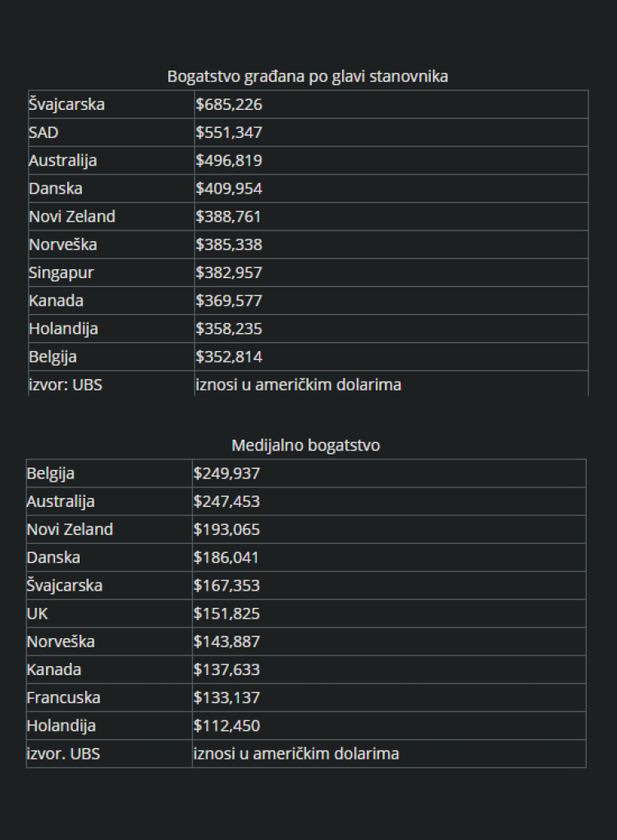Select the "izvor: UBS" source cell in the first table
617x840 pixels.
point(66,384)
